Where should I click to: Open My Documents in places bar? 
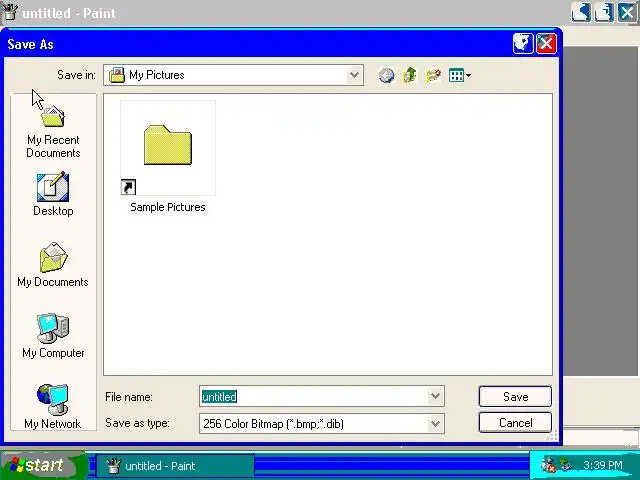[53, 265]
